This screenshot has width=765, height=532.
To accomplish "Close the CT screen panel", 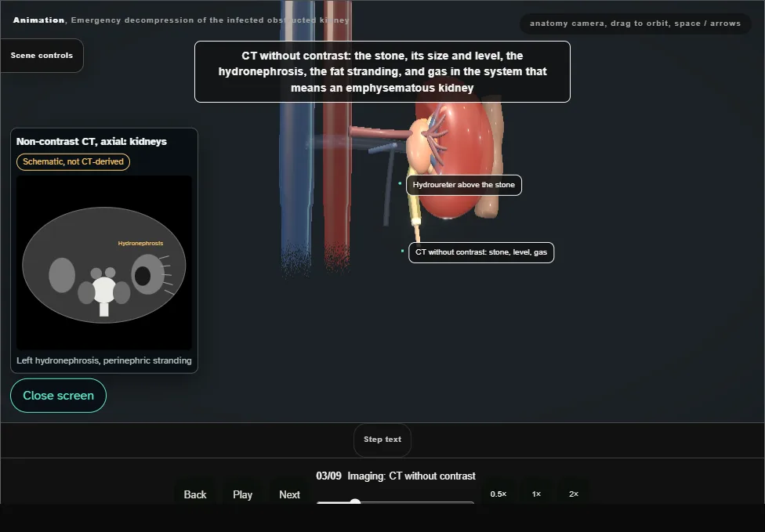I will (59, 396).
